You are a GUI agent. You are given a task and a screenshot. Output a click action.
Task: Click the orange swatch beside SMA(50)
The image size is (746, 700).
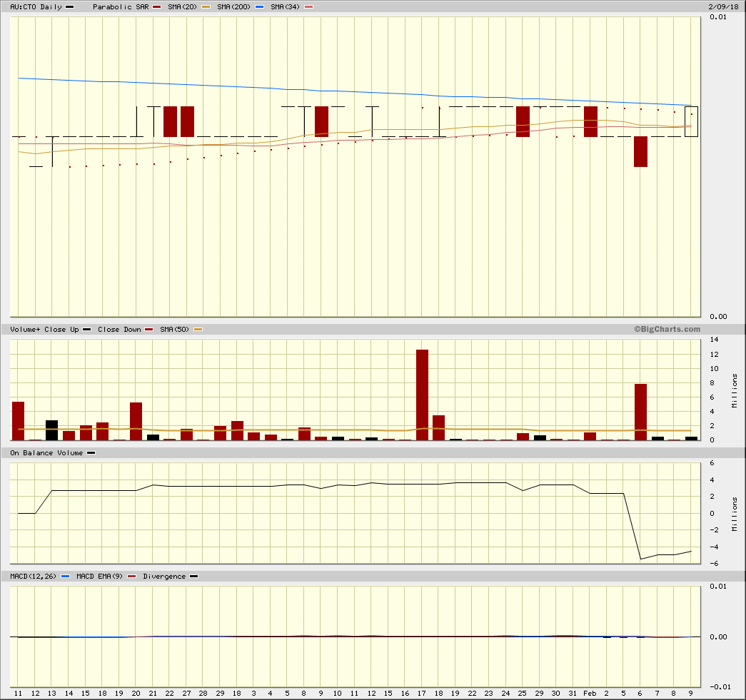(198, 330)
